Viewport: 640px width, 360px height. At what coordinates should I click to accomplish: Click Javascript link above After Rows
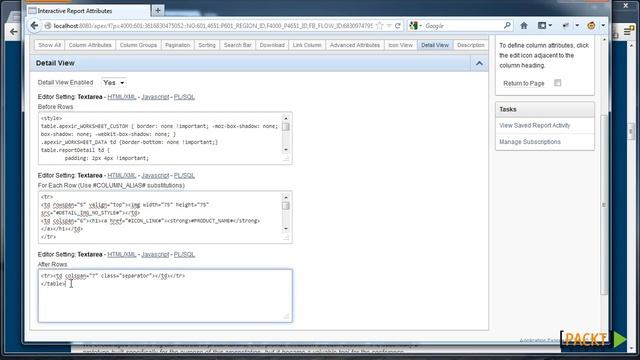155,254
